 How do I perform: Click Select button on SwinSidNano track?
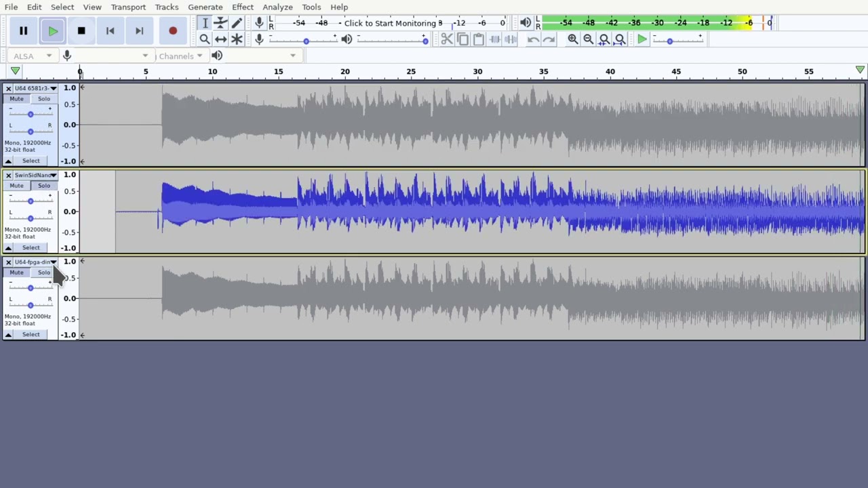pyautogui.click(x=31, y=247)
